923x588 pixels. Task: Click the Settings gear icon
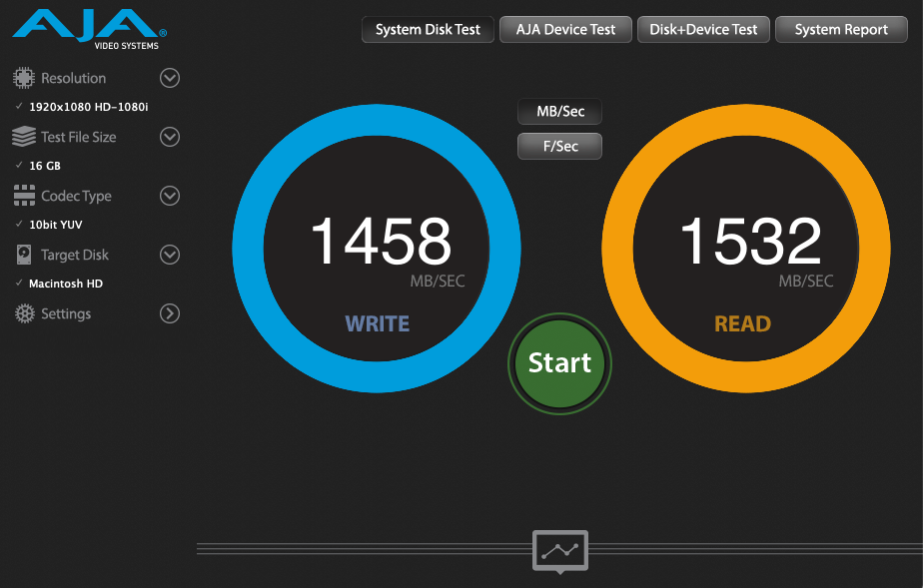(x=25, y=313)
